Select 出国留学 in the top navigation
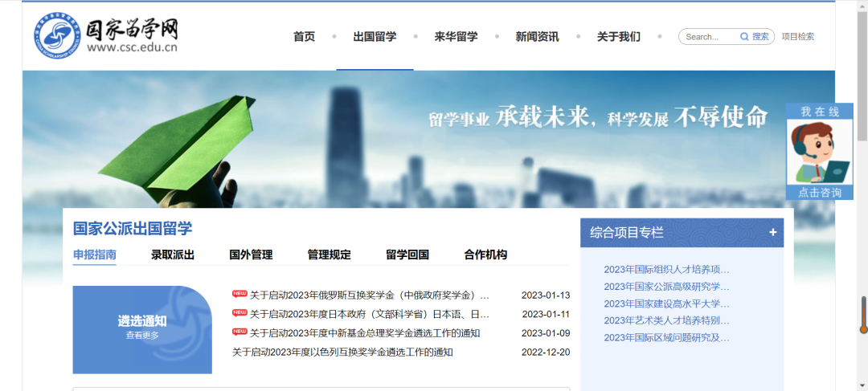868x391 pixels. point(375,37)
